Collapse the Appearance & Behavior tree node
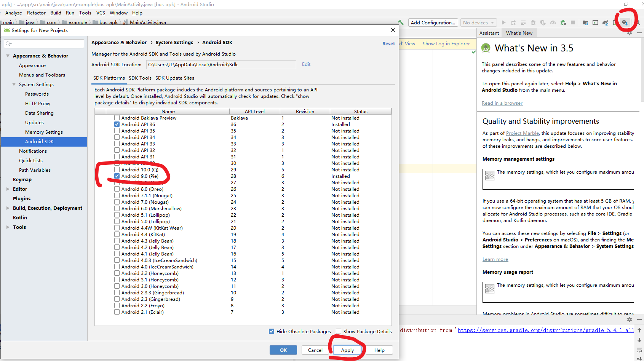This screenshot has width=644, height=361. tap(8, 56)
